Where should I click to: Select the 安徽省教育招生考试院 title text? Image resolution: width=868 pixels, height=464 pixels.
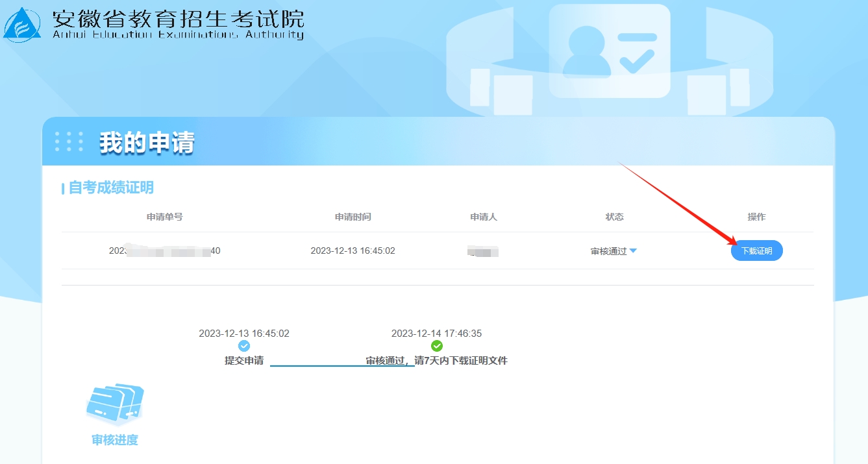[178, 19]
